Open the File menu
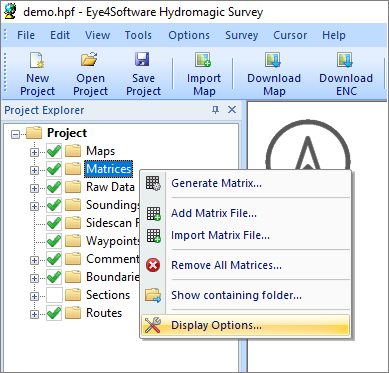Screen dimensions: 389x373 [x=26, y=35]
